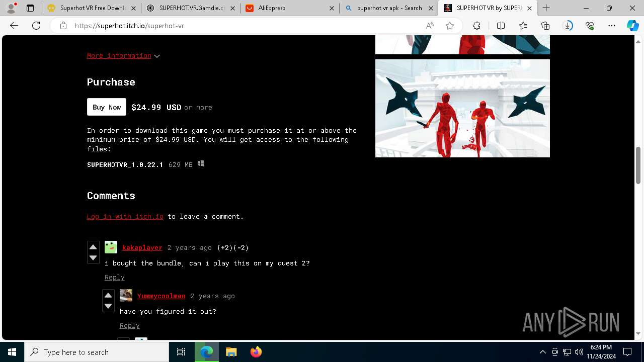Image resolution: width=644 pixels, height=362 pixels.
Task: Open Windows Start menu
Action: [x=12, y=352]
